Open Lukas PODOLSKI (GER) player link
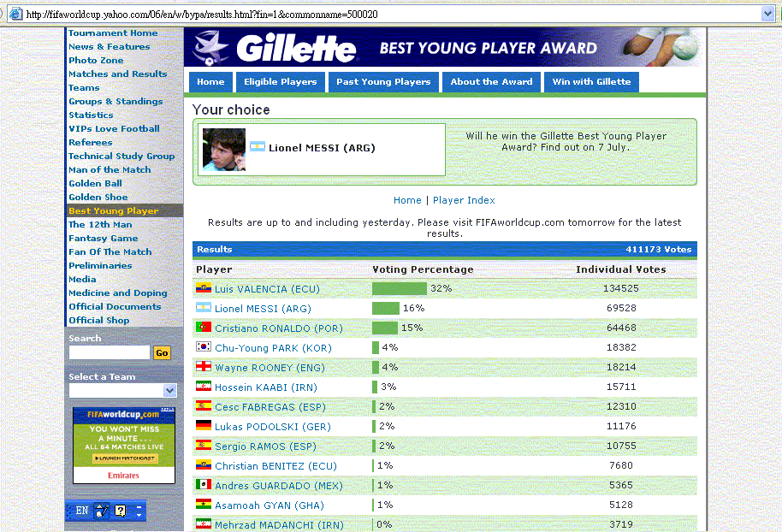 (273, 427)
